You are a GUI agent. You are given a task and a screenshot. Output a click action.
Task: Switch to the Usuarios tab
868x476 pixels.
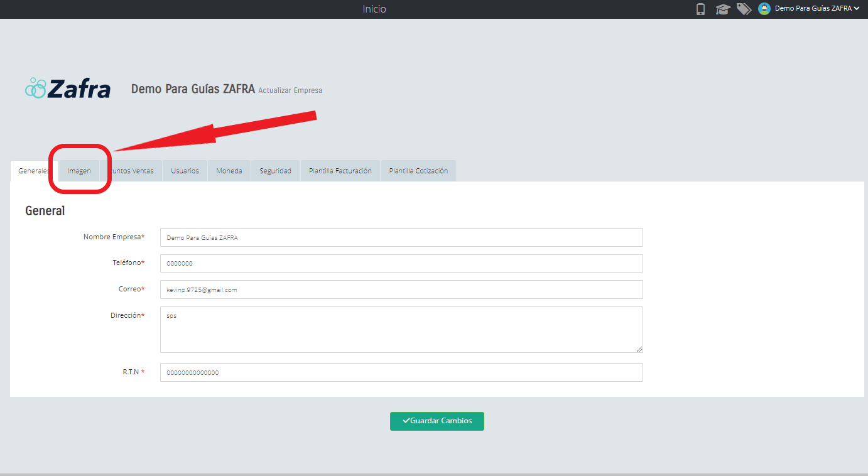point(185,171)
